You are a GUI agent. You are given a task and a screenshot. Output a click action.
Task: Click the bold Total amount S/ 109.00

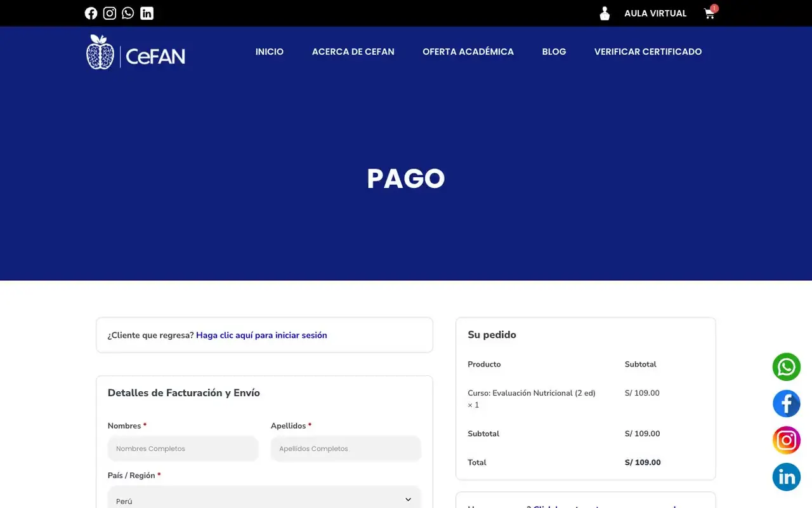[x=643, y=462]
